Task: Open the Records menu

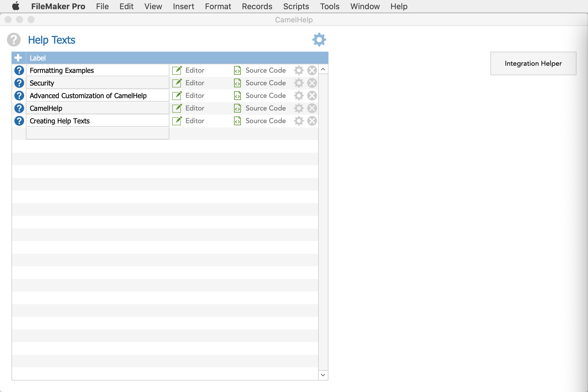Action: pyautogui.click(x=257, y=6)
